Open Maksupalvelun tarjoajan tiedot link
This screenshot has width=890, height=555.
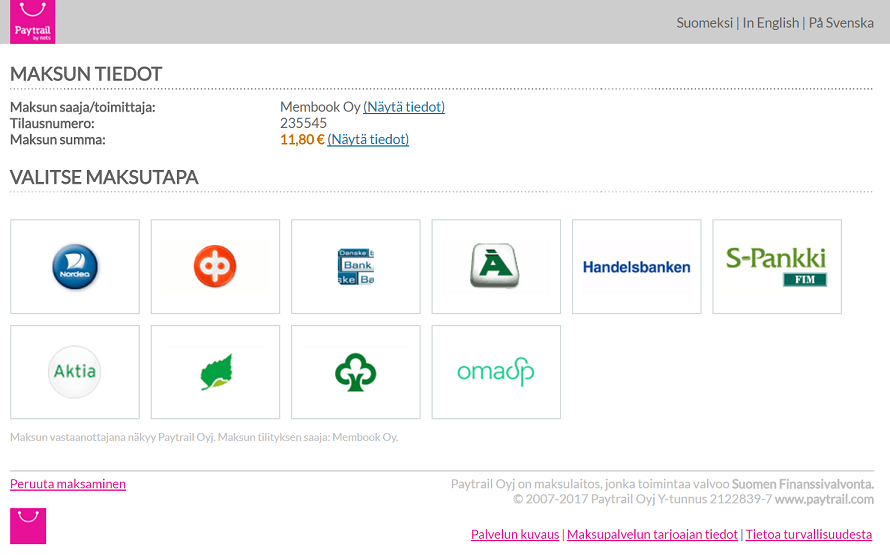(652, 535)
